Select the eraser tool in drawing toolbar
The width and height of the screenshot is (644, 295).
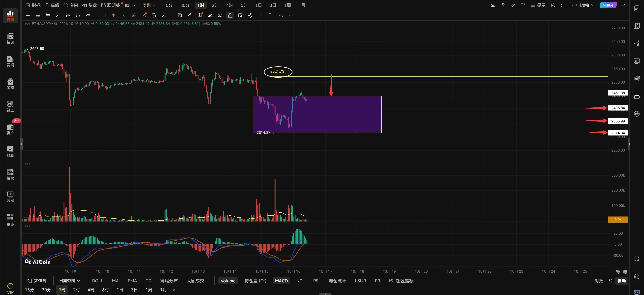210,15
